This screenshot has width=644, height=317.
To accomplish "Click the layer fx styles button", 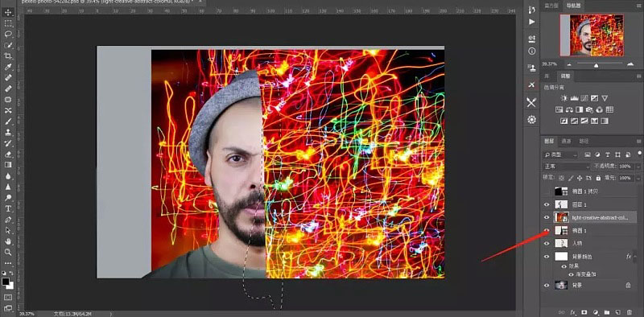I will (x=573, y=312).
